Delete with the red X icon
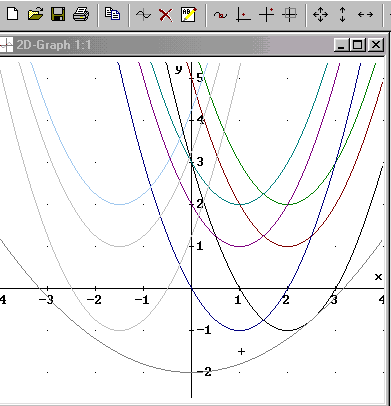 coord(166,15)
